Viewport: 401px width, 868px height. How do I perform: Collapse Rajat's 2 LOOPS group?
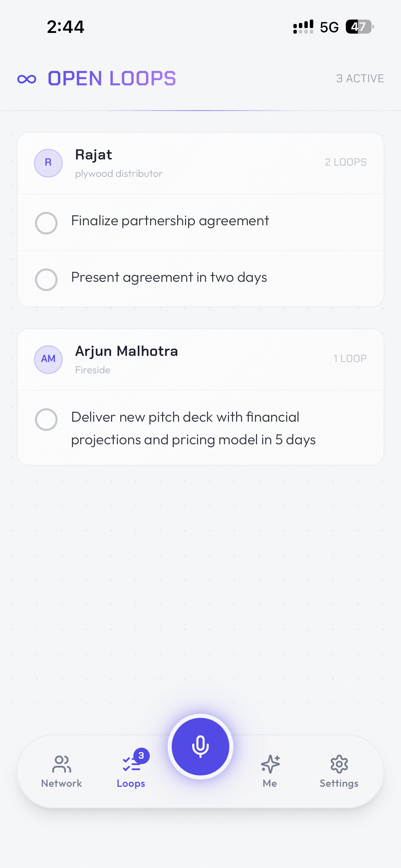345,162
